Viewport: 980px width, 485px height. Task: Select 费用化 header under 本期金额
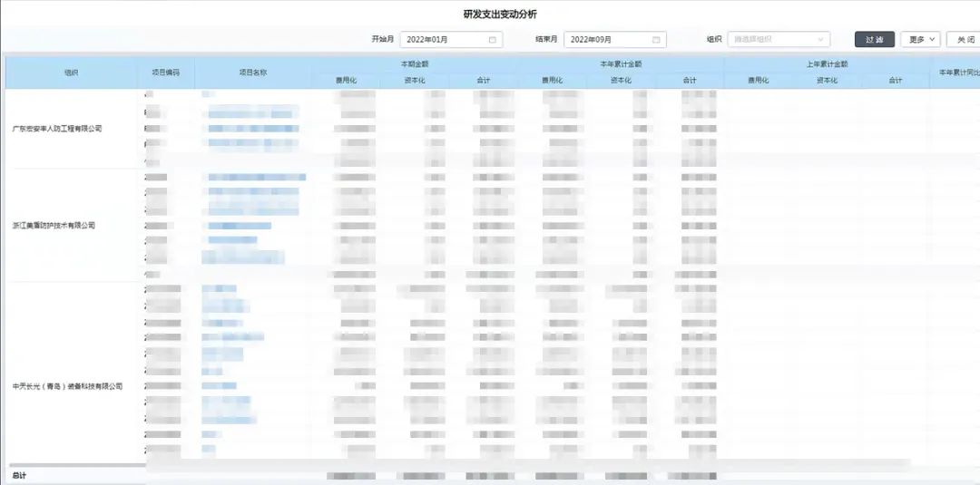(346, 81)
